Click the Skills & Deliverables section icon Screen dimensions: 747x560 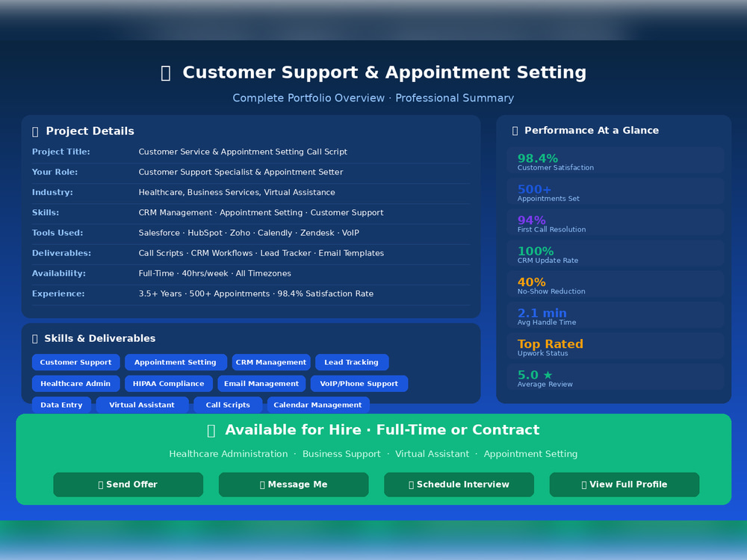click(35, 338)
